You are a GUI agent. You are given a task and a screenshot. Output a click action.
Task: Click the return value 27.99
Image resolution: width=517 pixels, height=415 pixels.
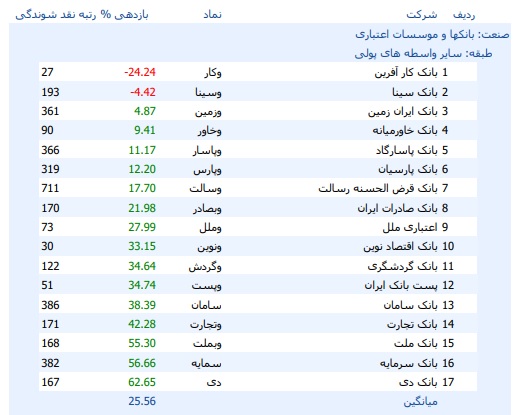142,227
